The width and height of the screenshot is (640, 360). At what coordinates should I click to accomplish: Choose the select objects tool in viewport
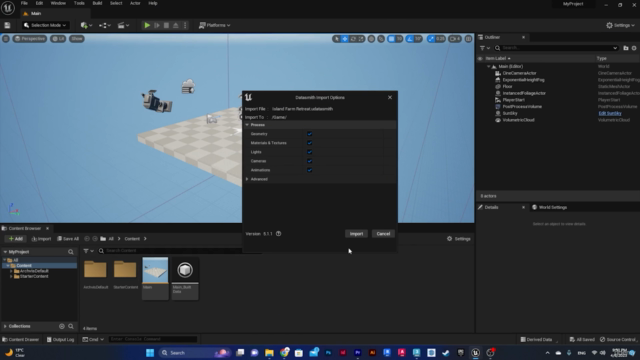click(x=336, y=39)
